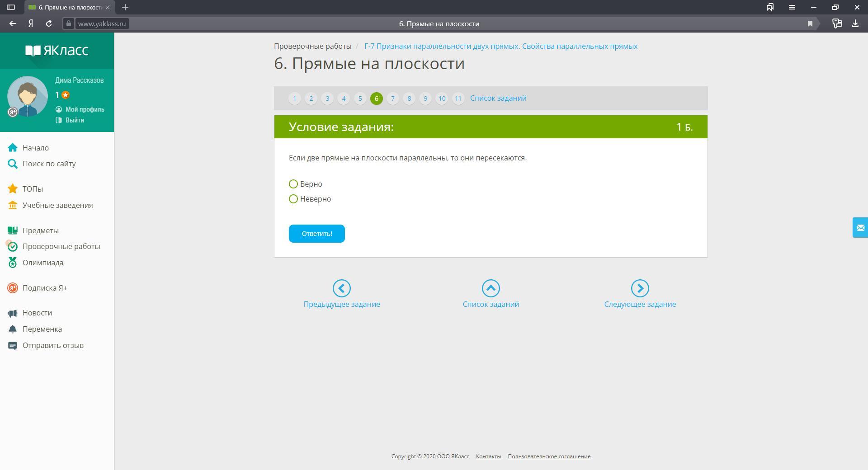Click the ЯКласс logo
Screen dimensions: 868x470
click(57, 50)
